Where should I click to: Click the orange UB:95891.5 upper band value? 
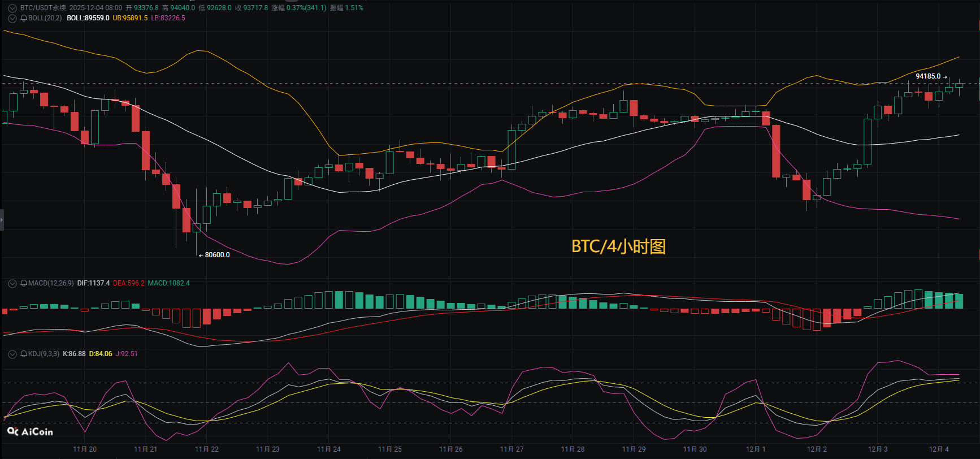coord(130,18)
